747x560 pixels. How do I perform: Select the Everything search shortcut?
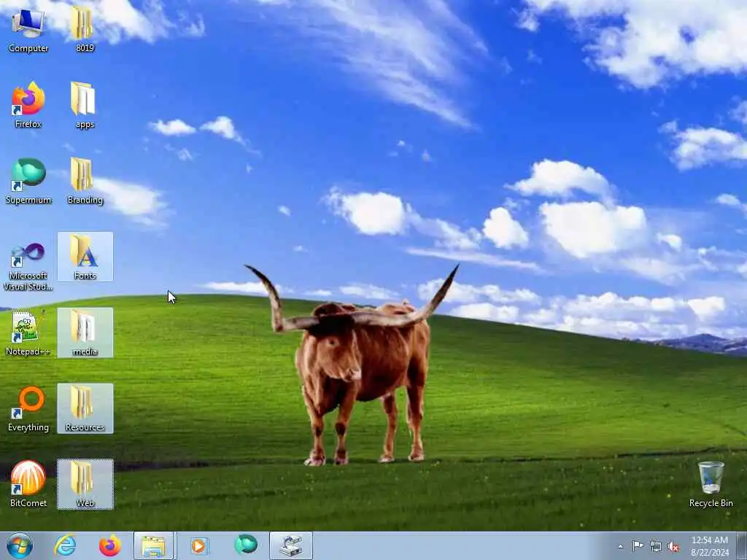point(28,408)
